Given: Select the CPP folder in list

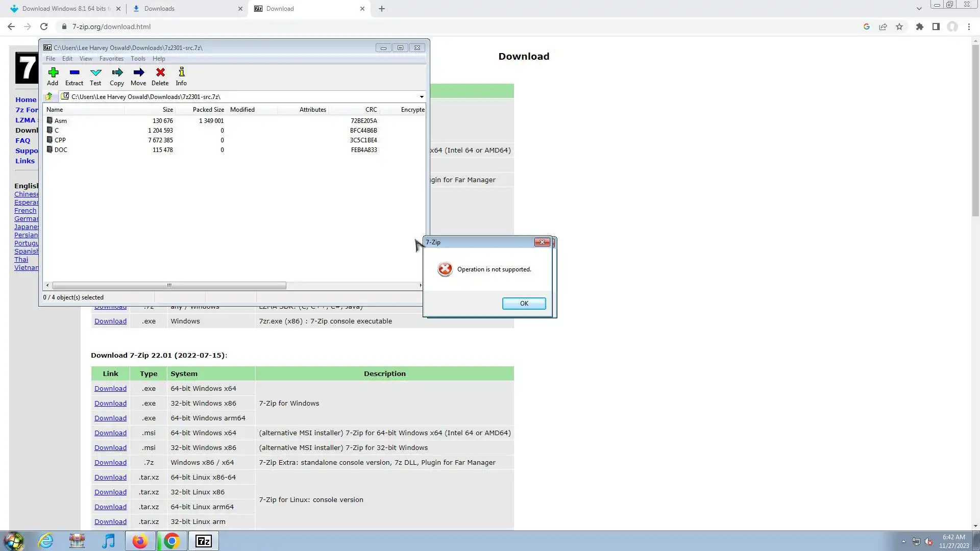Looking at the screenshot, I should pyautogui.click(x=60, y=140).
